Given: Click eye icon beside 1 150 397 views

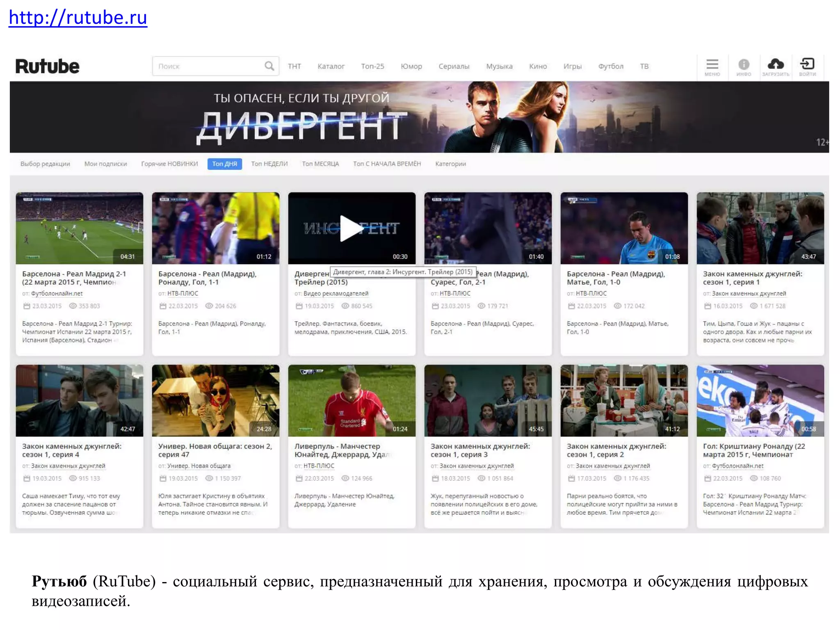Looking at the screenshot, I should pos(209,478).
